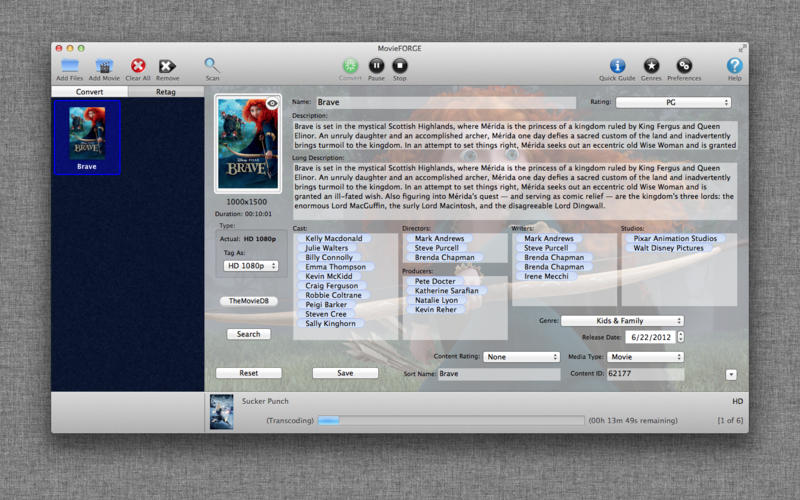Image resolution: width=800 pixels, height=500 pixels.
Task: Switch to the Convert tab
Action: 89,92
